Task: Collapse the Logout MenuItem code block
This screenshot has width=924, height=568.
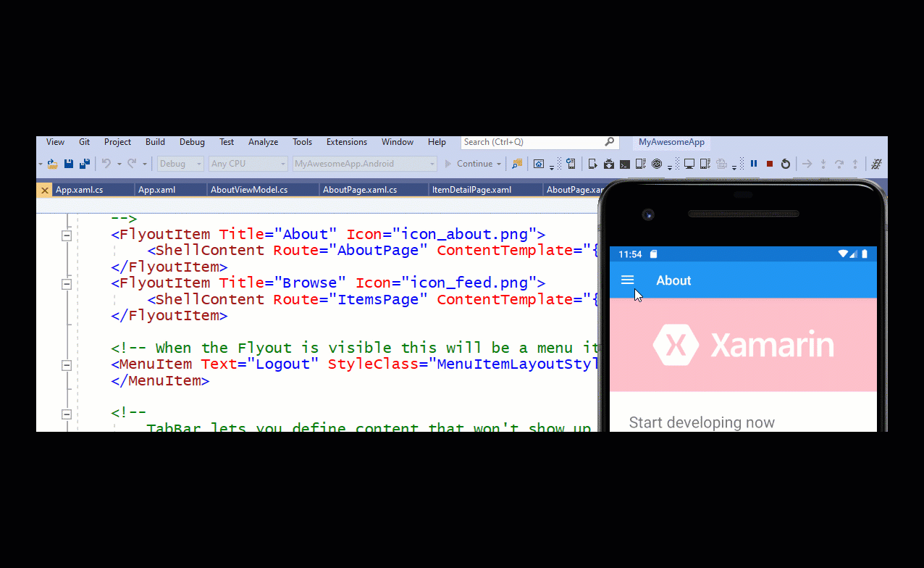Action: [67, 365]
